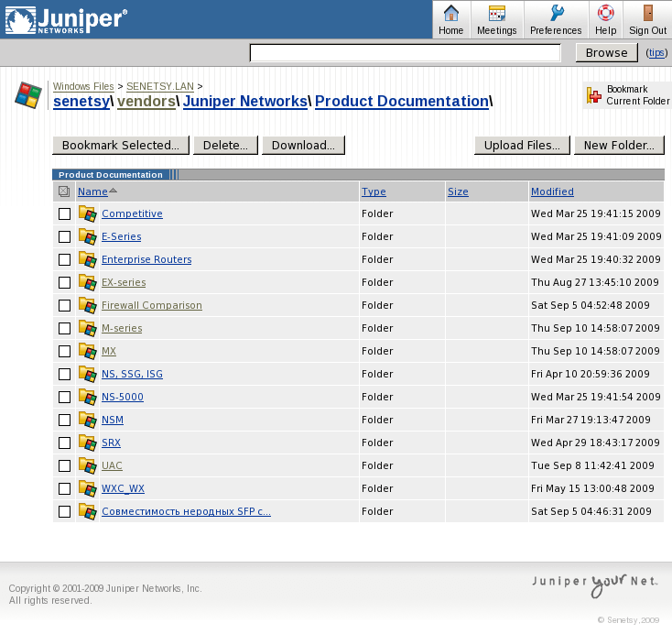The image size is (672, 634).
Task: Check the NSM folder checkbox
Action: 64,420
